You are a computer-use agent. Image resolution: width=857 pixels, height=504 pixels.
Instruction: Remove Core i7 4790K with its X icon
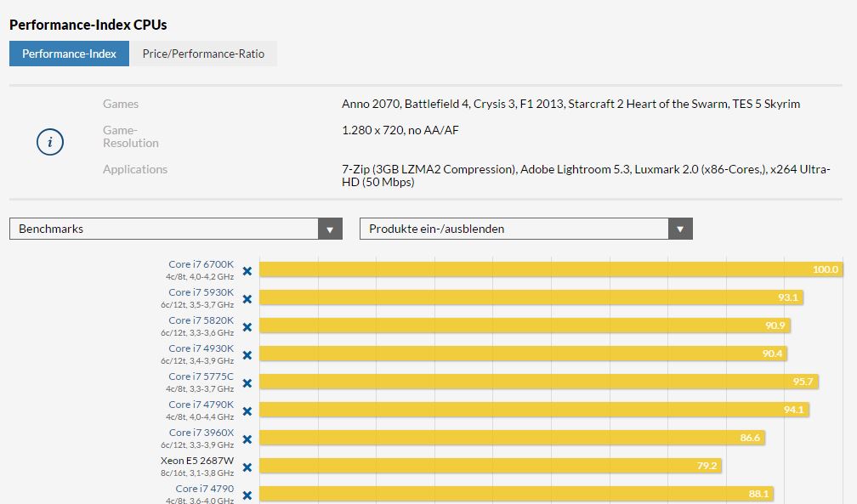[x=247, y=411]
